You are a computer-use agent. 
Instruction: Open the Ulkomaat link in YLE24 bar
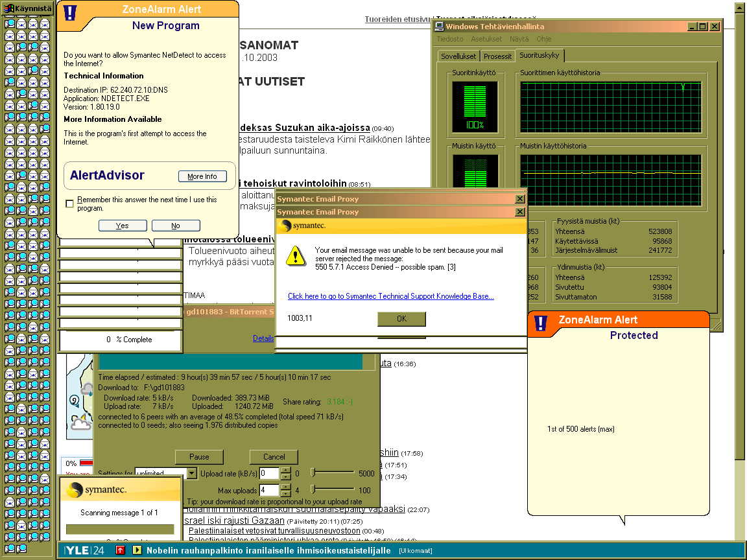tap(416, 551)
